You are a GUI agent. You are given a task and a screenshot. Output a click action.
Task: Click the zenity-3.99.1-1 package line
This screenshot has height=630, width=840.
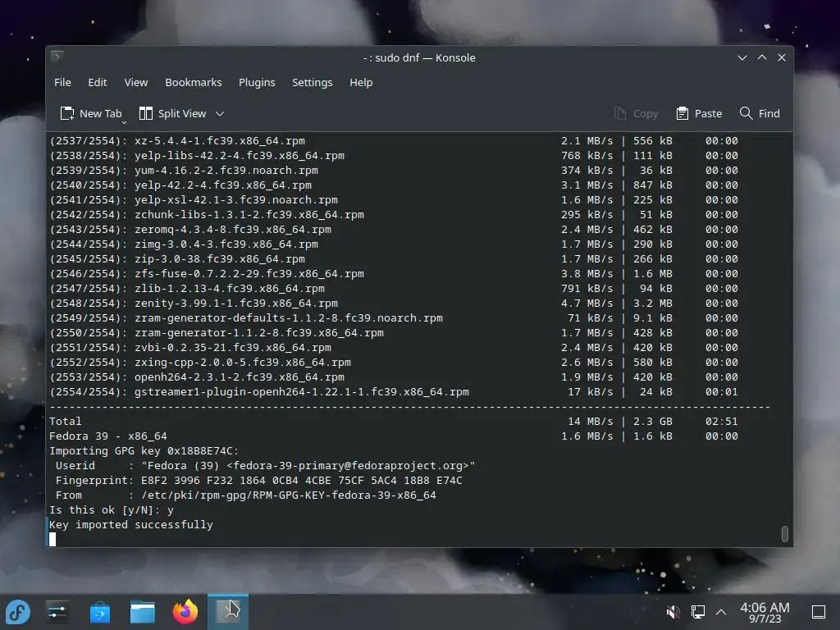pyautogui.click(x=394, y=304)
